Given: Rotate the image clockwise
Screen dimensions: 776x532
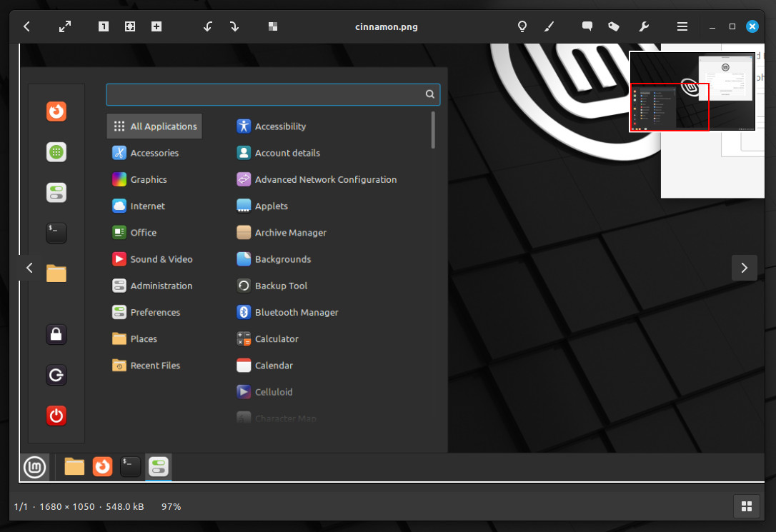Looking at the screenshot, I should (234, 26).
